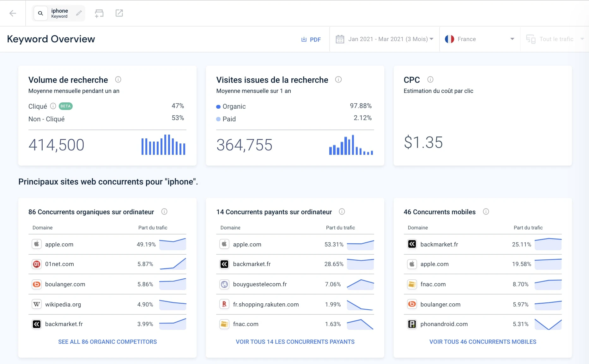The image size is (589, 364).
Task: Click the 364,755 search visits value
Action: [x=244, y=145]
